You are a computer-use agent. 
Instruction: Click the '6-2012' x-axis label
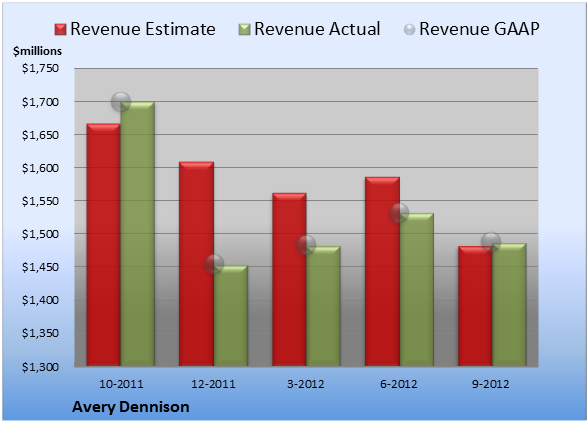coord(399,384)
